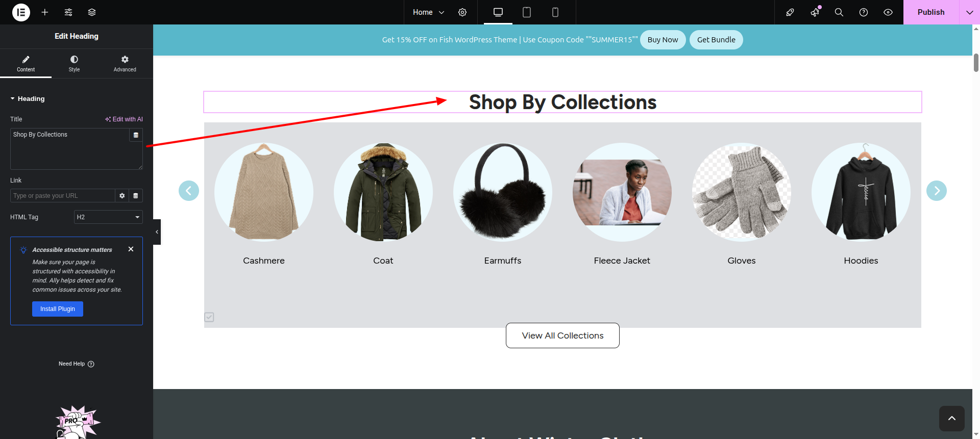The width and height of the screenshot is (980, 439).
Task: Switch to the Advanced tab
Action: coord(125,63)
